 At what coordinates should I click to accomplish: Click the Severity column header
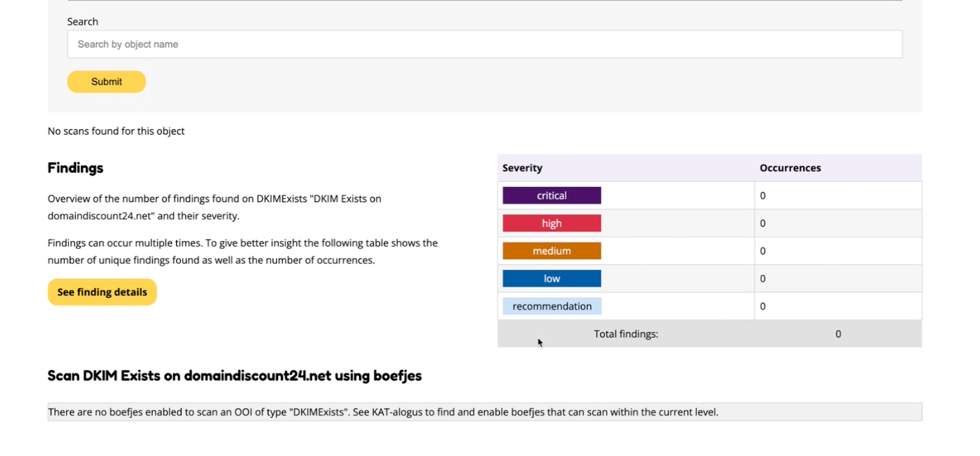(522, 168)
